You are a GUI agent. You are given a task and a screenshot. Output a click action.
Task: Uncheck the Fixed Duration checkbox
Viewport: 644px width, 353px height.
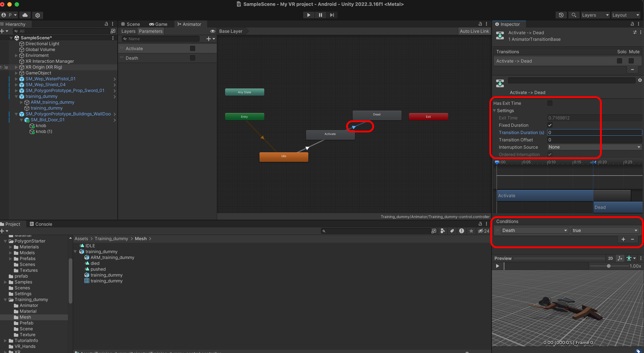[x=550, y=125]
